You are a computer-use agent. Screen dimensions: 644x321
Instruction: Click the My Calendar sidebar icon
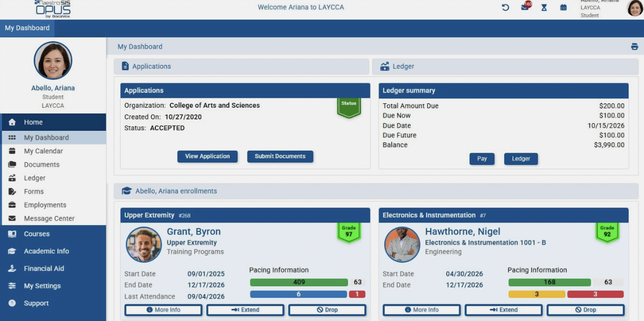click(x=12, y=151)
